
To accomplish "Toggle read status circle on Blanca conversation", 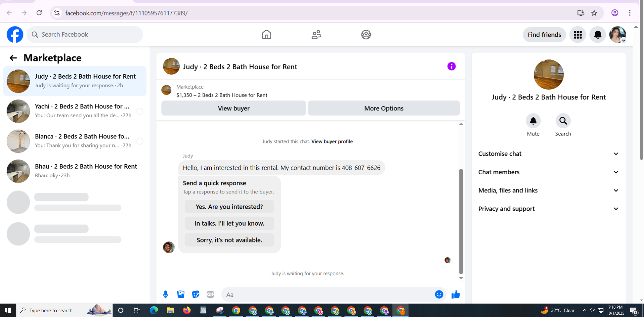I will 140,141.
